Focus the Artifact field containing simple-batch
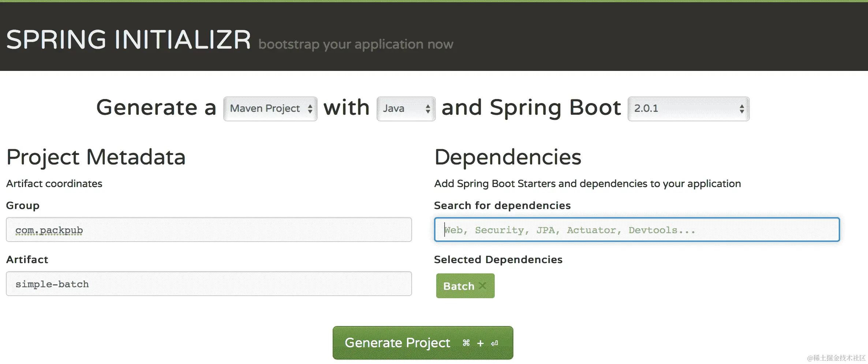 (x=209, y=284)
